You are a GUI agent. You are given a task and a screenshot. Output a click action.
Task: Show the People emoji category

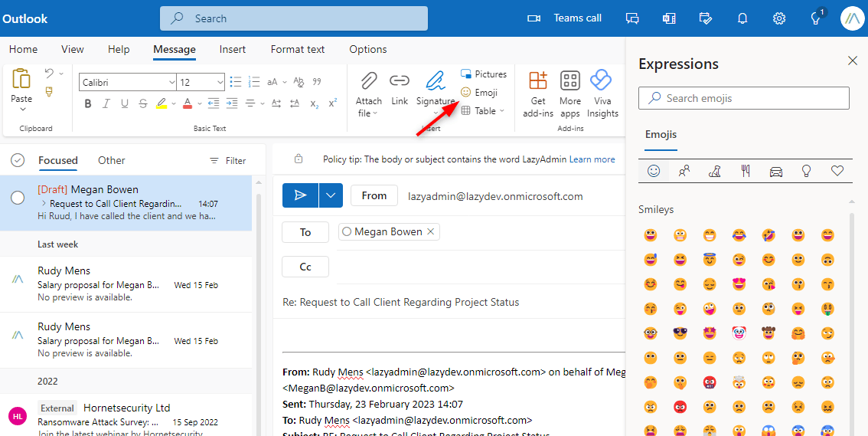click(684, 171)
